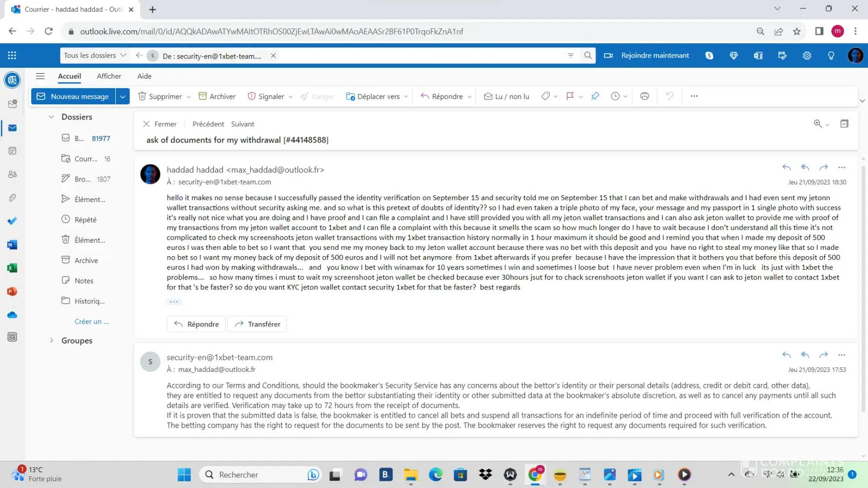
Task: Expand the hidden quoted text ellipsis
Action: point(174,302)
